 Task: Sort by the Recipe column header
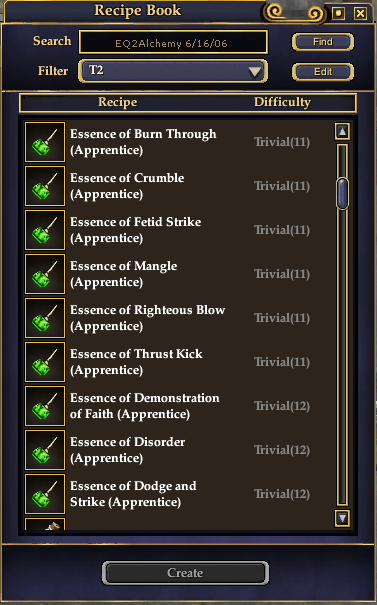118,102
